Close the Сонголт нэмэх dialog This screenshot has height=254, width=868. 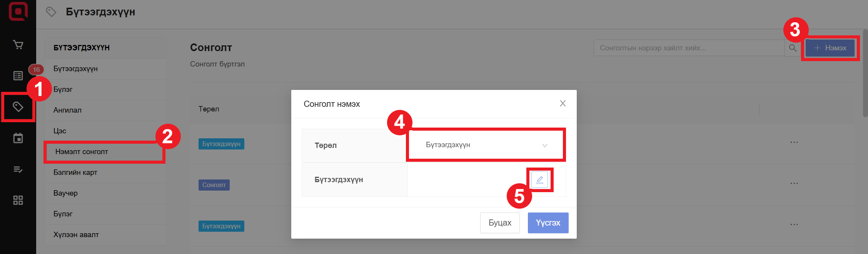tap(563, 103)
